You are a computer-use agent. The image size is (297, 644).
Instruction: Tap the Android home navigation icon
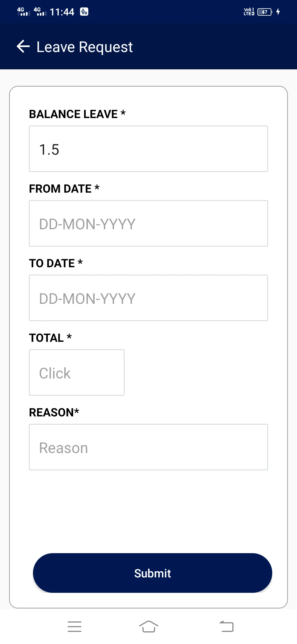click(148, 626)
